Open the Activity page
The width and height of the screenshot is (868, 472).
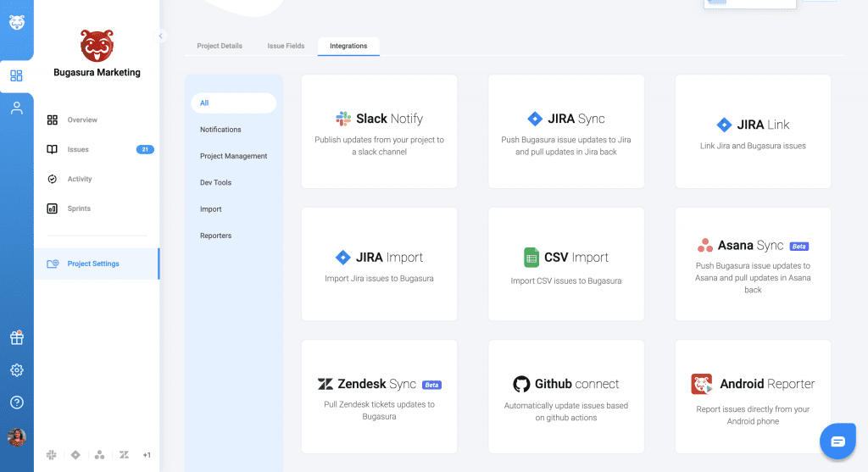point(80,179)
